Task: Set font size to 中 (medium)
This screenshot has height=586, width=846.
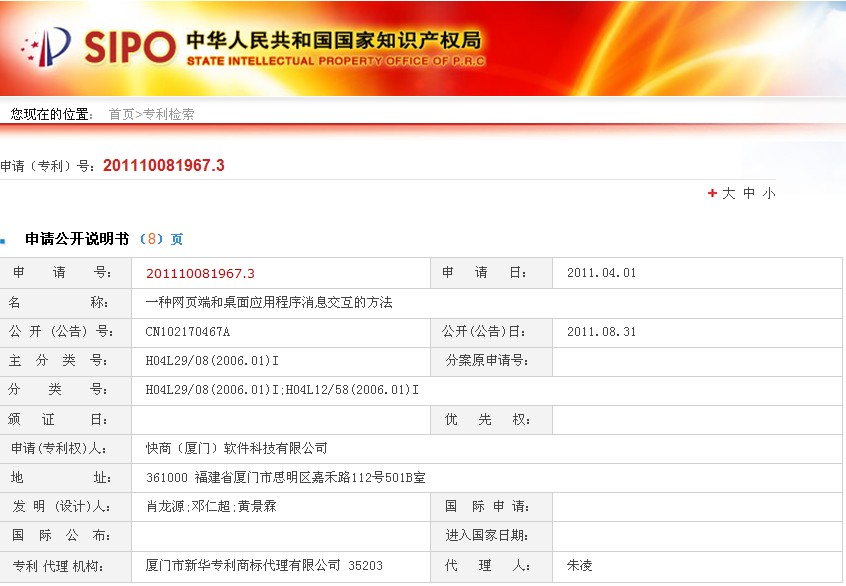Action: [x=748, y=193]
